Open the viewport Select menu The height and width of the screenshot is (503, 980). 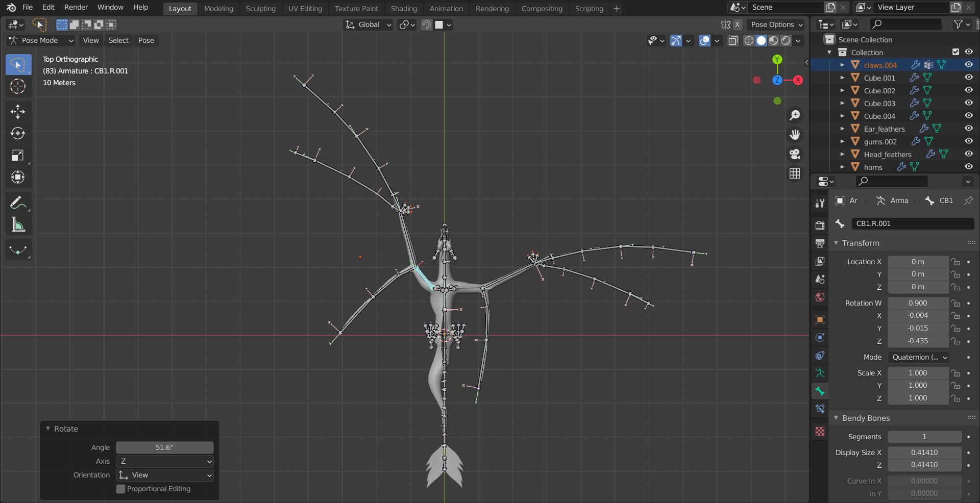(118, 40)
